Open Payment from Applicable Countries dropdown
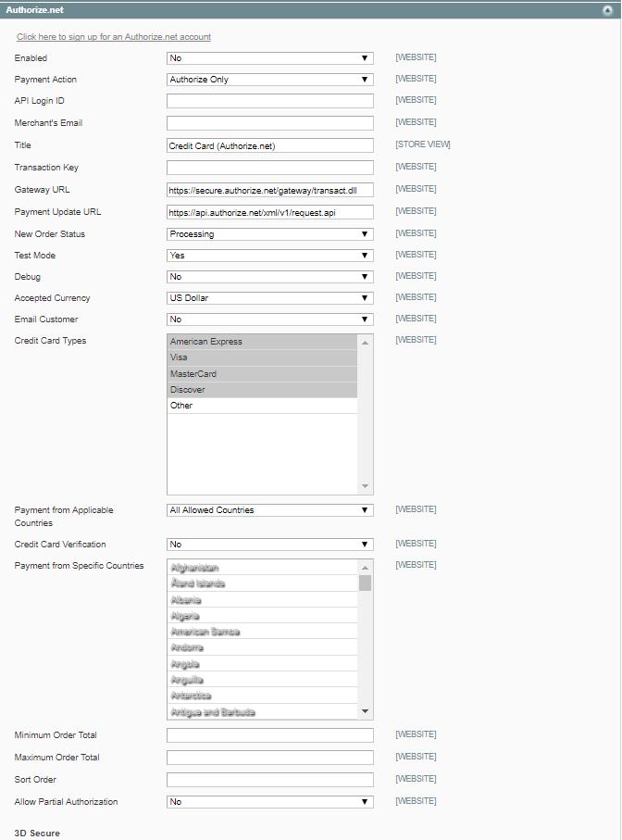 coord(269,510)
